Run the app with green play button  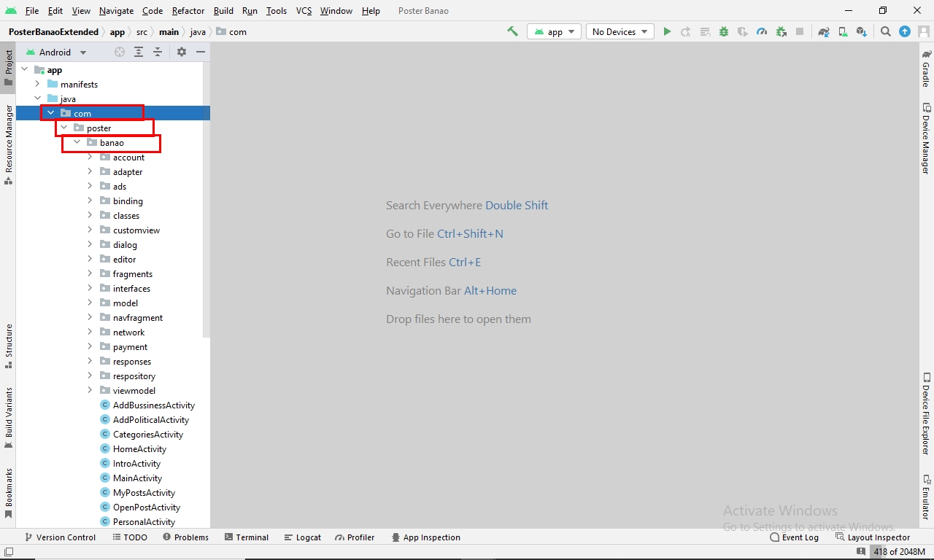point(667,31)
